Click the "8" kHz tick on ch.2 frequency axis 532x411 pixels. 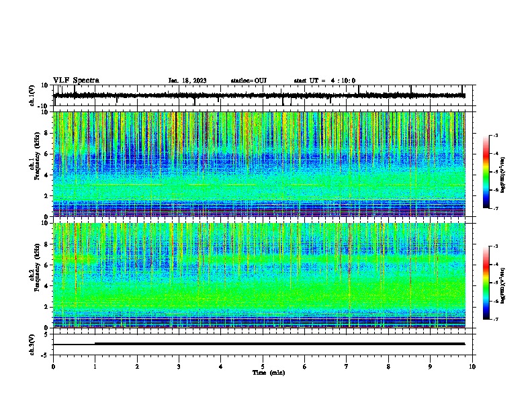pyautogui.click(x=46, y=244)
